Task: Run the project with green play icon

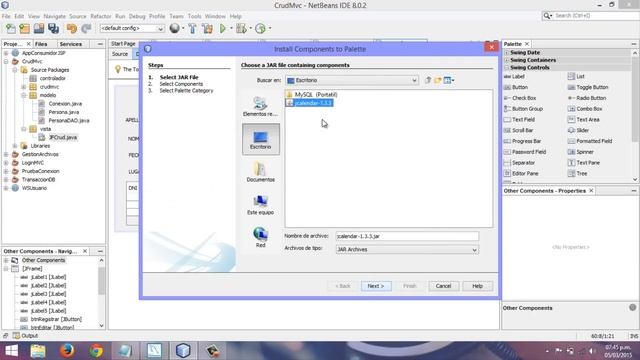Action: pos(223,29)
